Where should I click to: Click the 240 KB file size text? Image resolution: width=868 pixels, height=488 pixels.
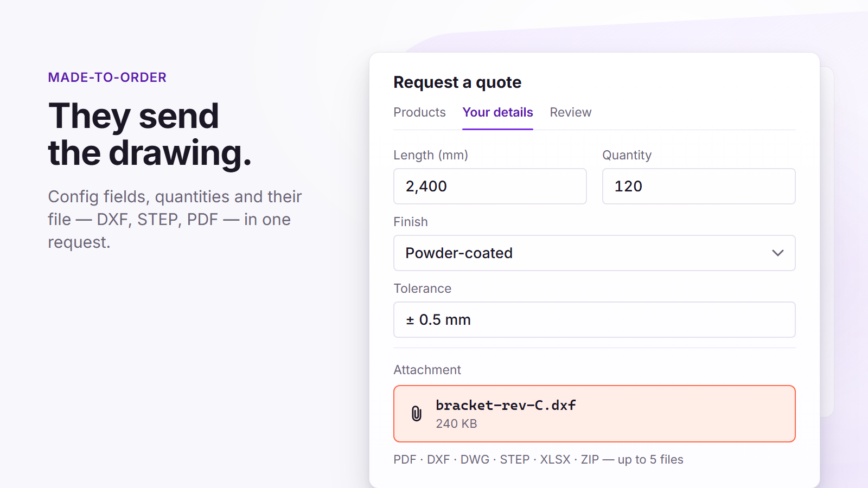[456, 423]
